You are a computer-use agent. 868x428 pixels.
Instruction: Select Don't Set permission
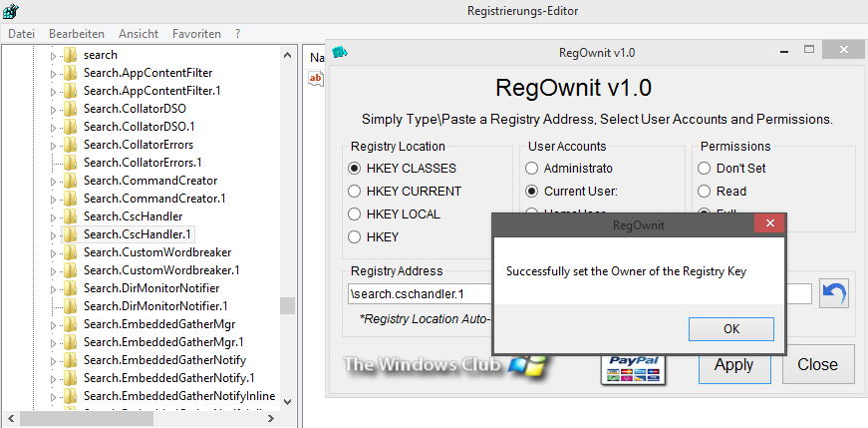pyautogui.click(x=704, y=168)
